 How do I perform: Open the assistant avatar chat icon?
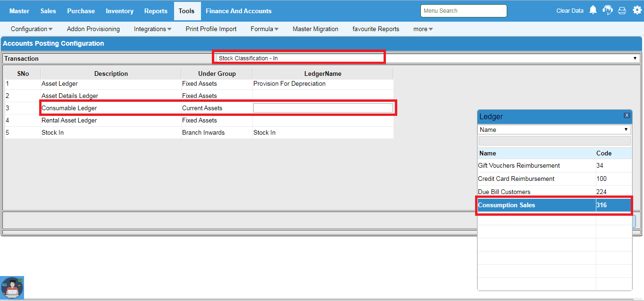click(12, 287)
